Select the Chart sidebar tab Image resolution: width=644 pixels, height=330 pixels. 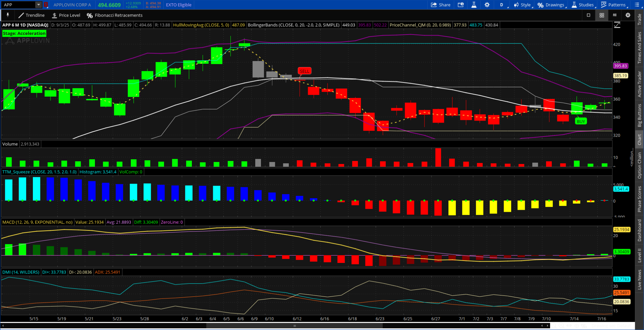coord(639,140)
